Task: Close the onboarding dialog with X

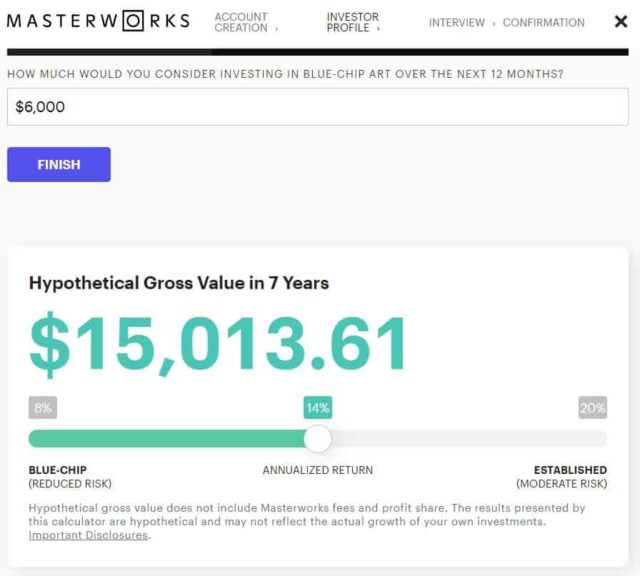Action: click(x=621, y=22)
